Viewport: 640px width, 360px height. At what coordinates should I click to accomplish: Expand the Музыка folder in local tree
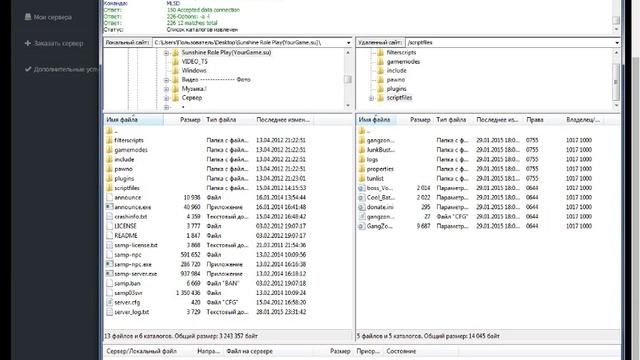coord(166,89)
